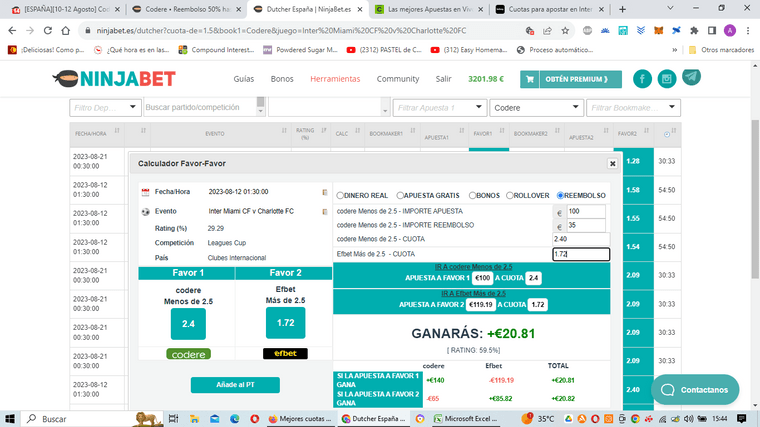
Task: Open the Guías menu
Action: click(x=243, y=79)
